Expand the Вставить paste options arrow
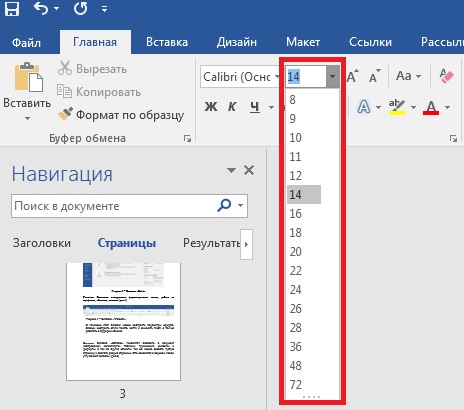 pos(27,118)
